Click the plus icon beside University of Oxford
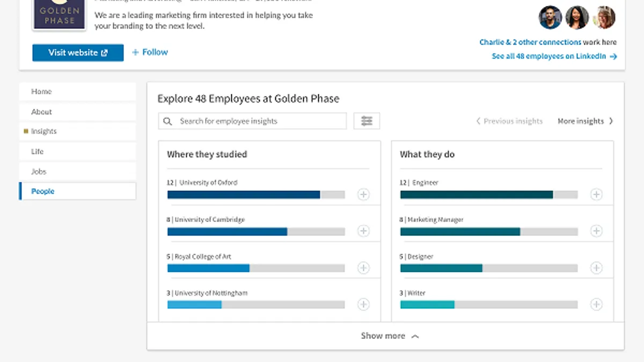Viewport: 644px width, 362px height. pyautogui.click(x=363, y=194)
